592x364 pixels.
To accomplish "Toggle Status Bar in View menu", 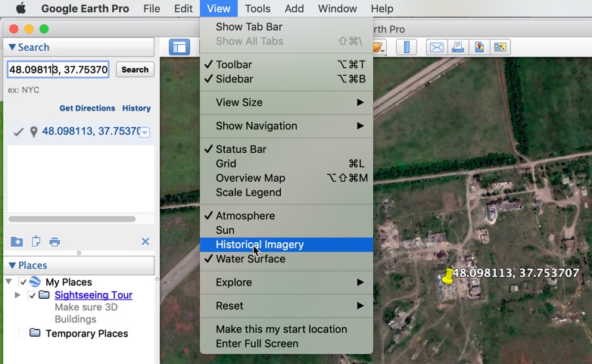I will [286, 149].
